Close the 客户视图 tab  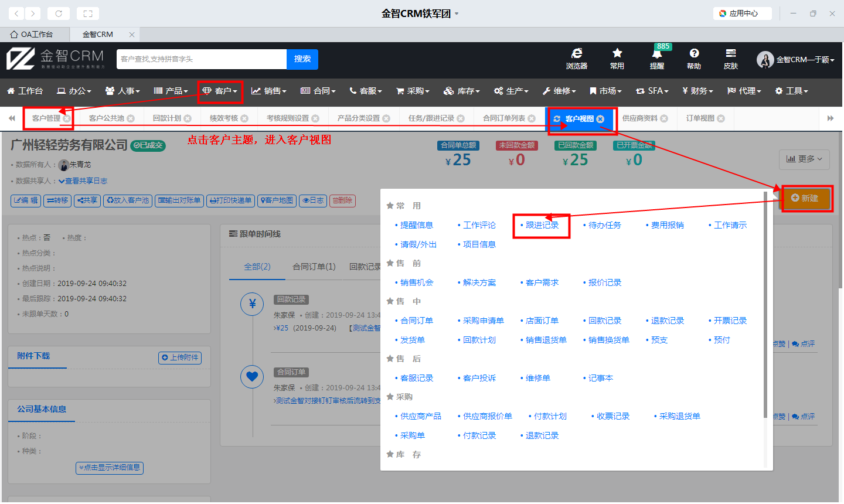(600, 119)
